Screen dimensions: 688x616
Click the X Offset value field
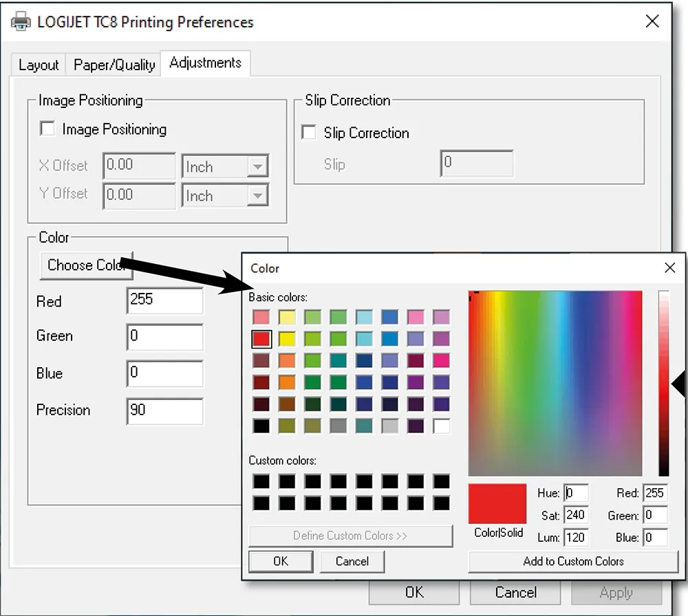coord(139,166)
